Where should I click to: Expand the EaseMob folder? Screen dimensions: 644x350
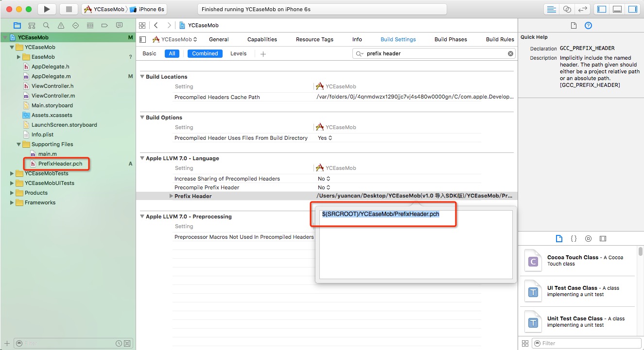click(19, 57)
